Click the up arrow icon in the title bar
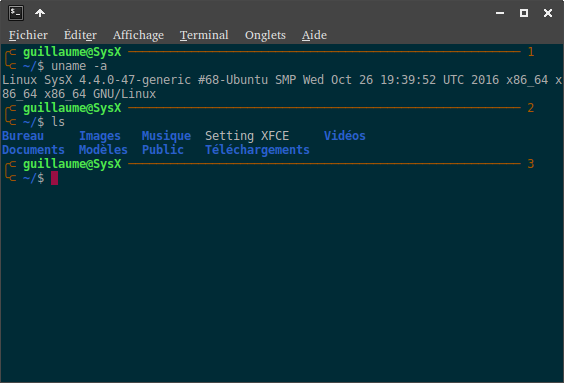 click(40, 13)
